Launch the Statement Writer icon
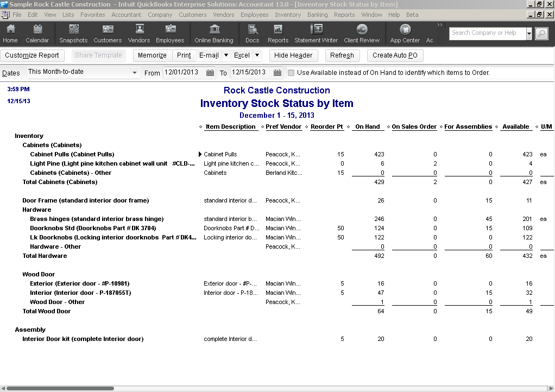 point(316,34)
